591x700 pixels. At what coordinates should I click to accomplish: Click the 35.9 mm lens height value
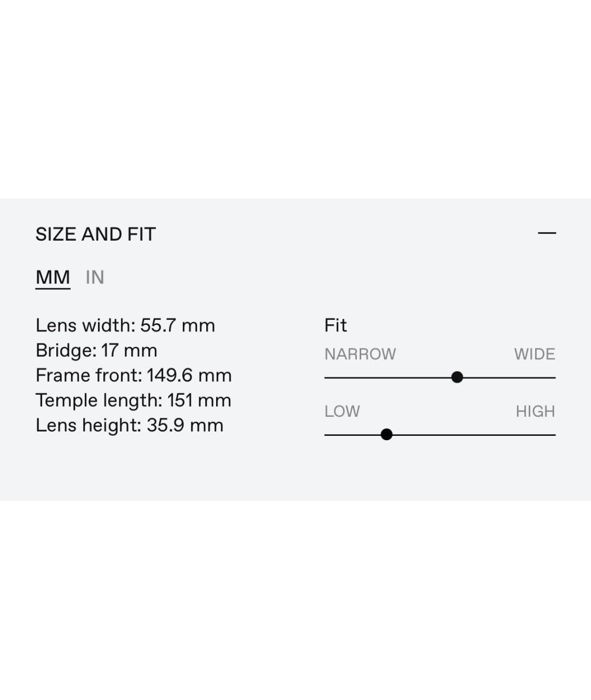point(185,425)
